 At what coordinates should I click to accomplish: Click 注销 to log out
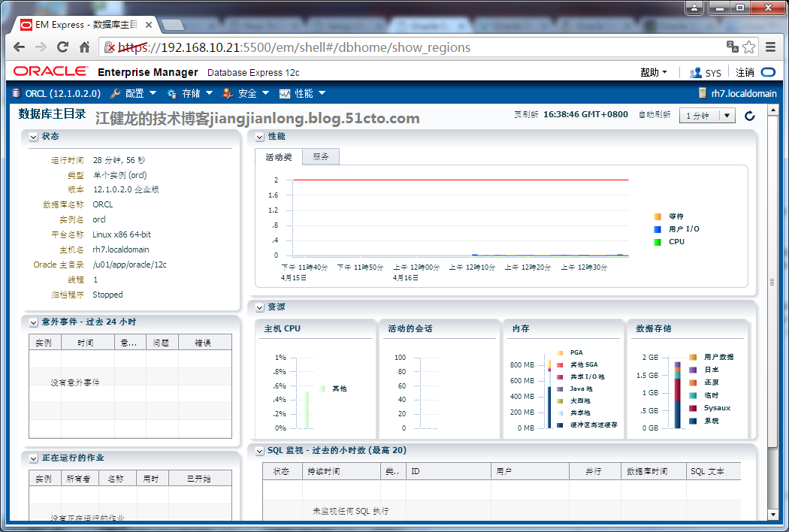[x=745, y=72]
